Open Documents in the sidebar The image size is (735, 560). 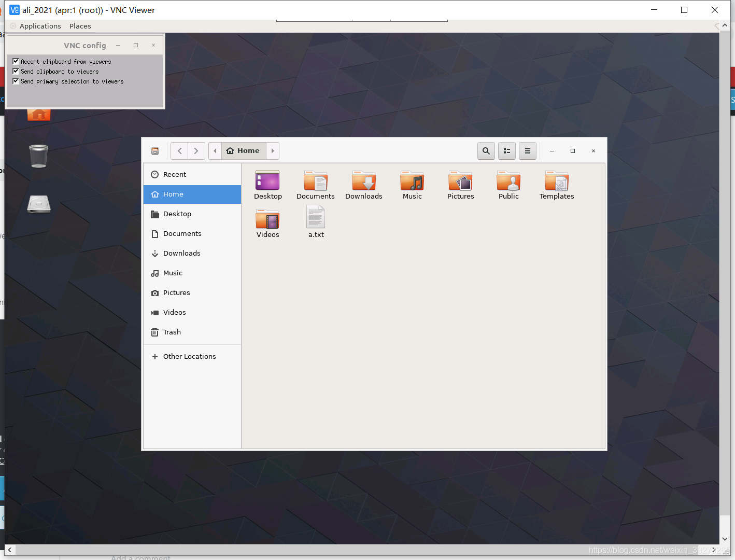coord(192,234)
